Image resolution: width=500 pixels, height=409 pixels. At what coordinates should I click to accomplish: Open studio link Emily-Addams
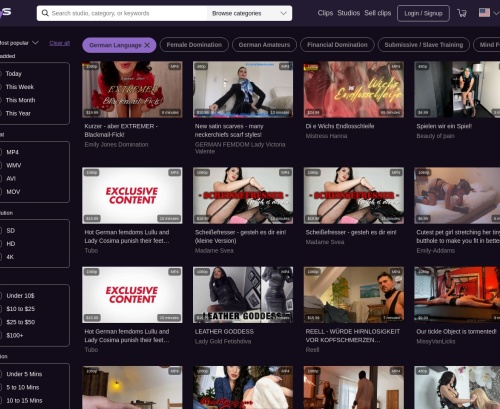click(x=436, y=251)
